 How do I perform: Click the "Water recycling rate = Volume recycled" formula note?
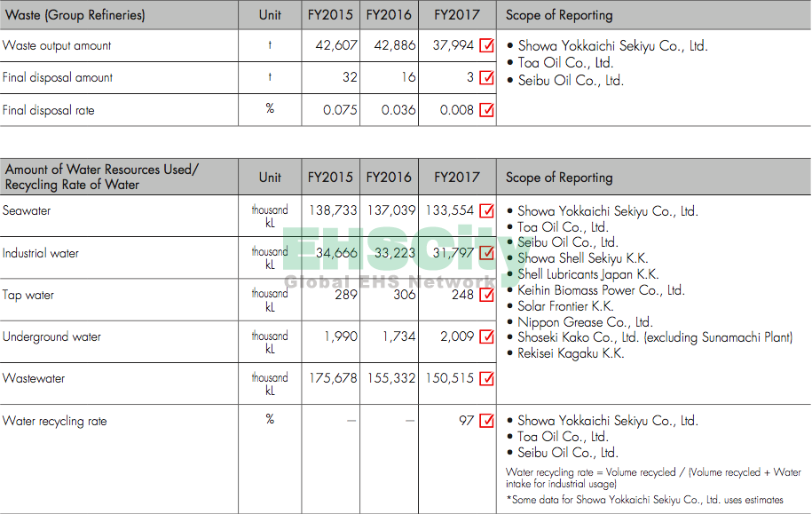653,478
